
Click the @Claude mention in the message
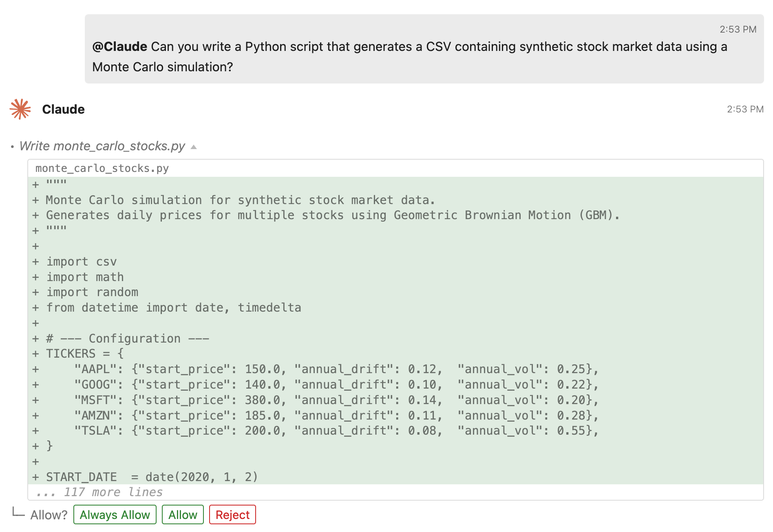point(119,46)
